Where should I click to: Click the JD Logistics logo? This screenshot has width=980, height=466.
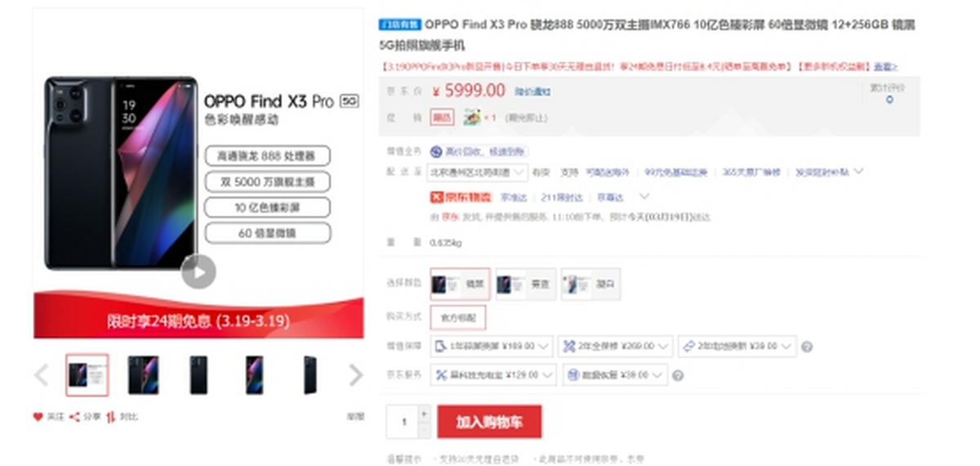(x=461, y=196)
